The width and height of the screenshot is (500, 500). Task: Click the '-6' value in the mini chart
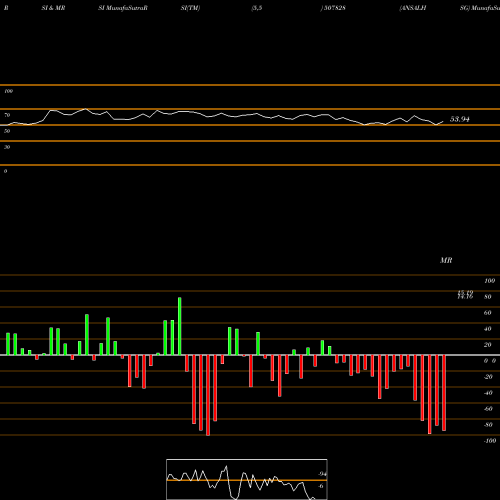tap(321, 486)
